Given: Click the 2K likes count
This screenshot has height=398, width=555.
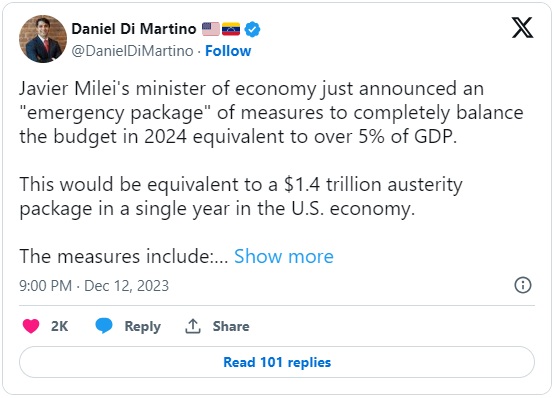Looking at the screenshot, I should pos(59,326).
